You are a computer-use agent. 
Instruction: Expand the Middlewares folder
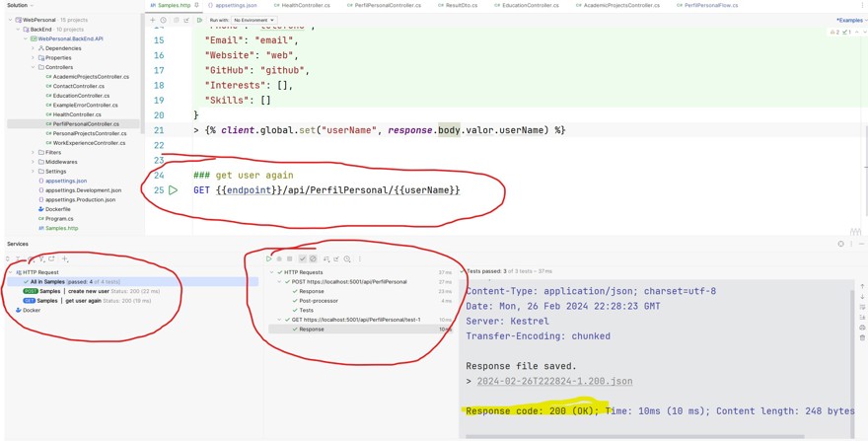click(x=33, y=162)
